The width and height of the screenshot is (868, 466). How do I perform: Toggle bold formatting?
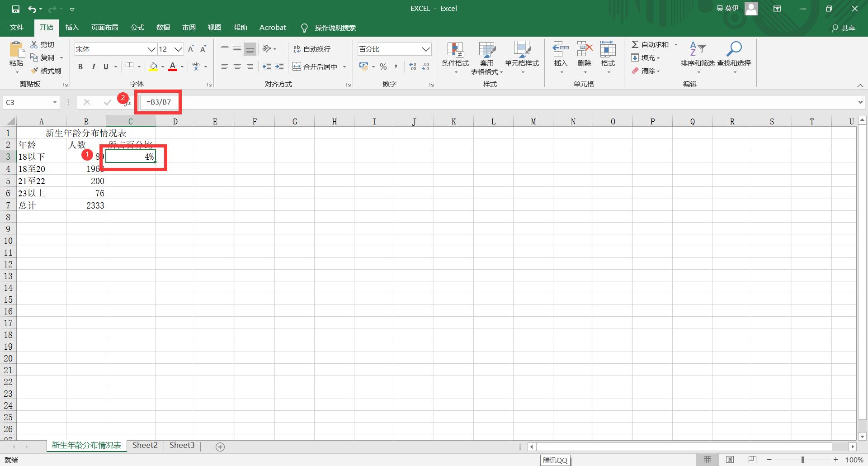click(x=80, y=67)
